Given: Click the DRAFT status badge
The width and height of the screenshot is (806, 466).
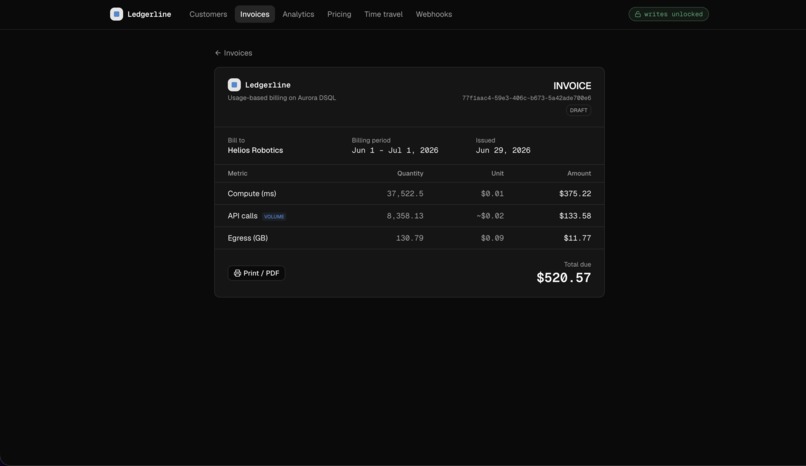Looking at the screenshot, I should pos(578,110).
